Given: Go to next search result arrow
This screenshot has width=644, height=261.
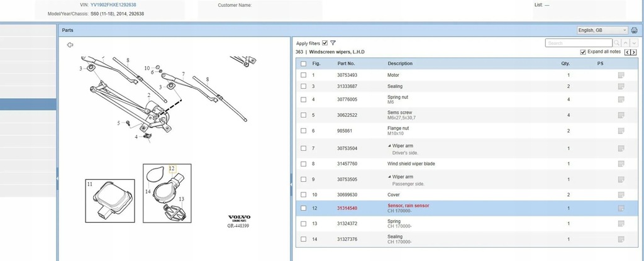Looking at the screenshot, I should point(634,43).
